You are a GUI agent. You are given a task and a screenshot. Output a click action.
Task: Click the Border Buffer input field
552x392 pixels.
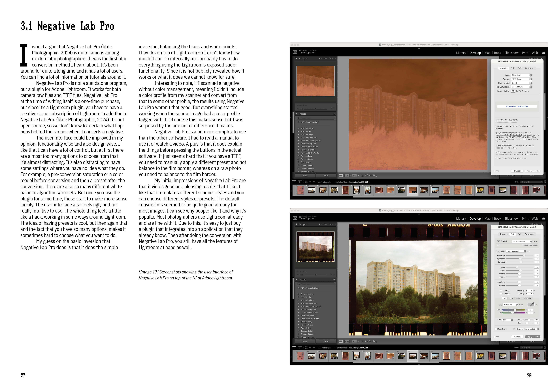513,91
